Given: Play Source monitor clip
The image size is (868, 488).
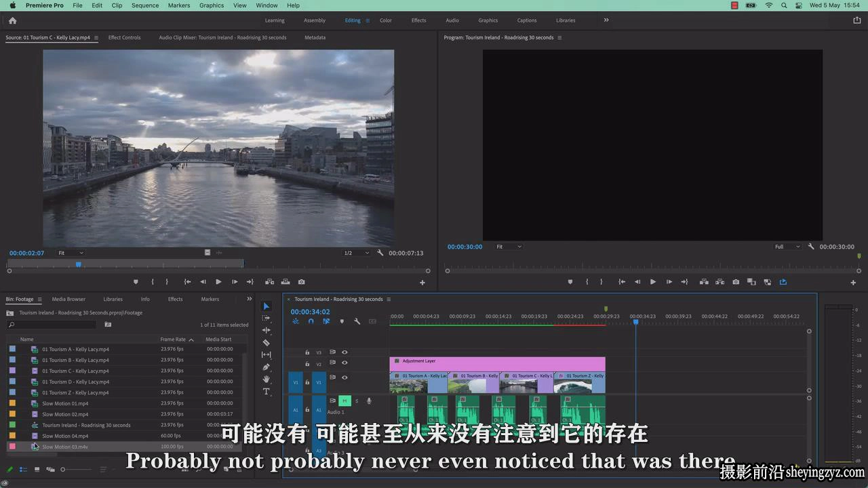Looking at the screenshot, I should pos(218,282).
